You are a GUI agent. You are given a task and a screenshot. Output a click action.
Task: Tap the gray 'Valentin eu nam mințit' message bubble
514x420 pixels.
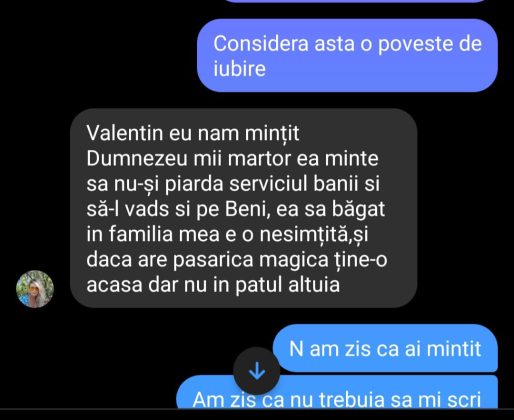tap(244, 208)
